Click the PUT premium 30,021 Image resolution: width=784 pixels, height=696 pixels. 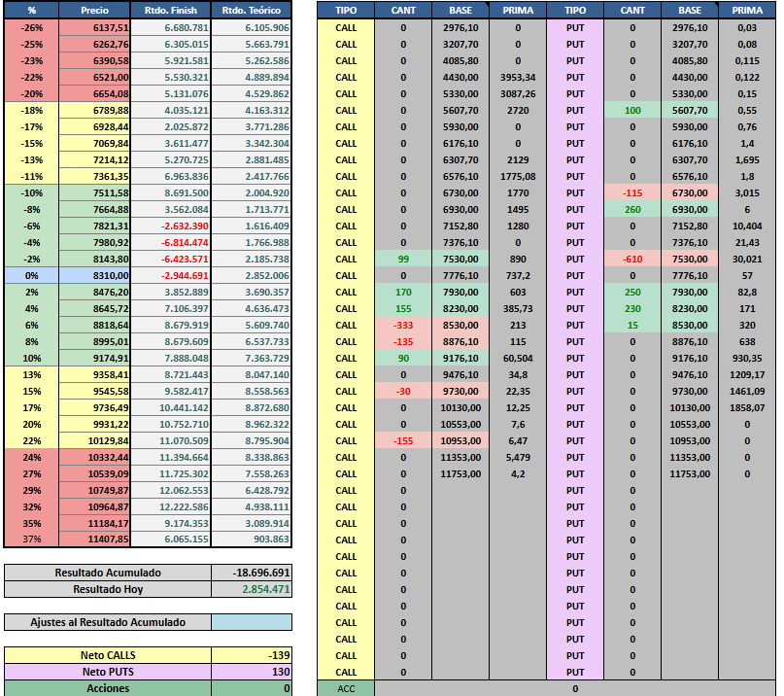click(x=747, y=260)
